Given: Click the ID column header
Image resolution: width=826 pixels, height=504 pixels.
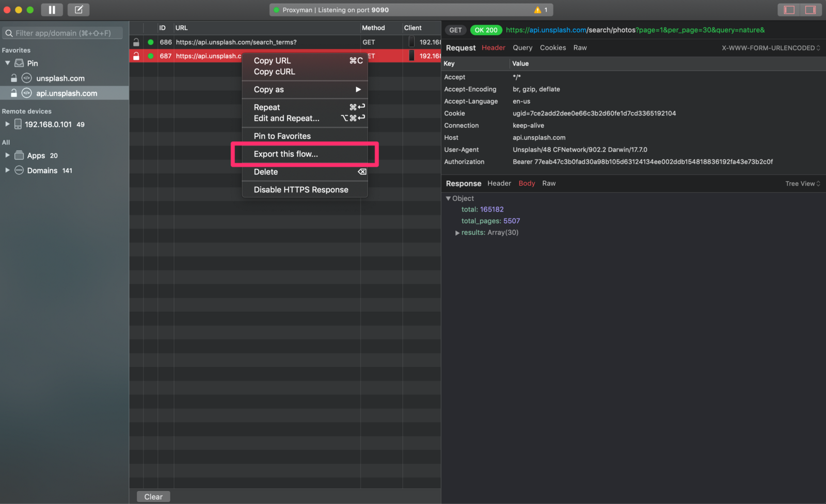Looking at the screenshot, I should coord(162,28).
